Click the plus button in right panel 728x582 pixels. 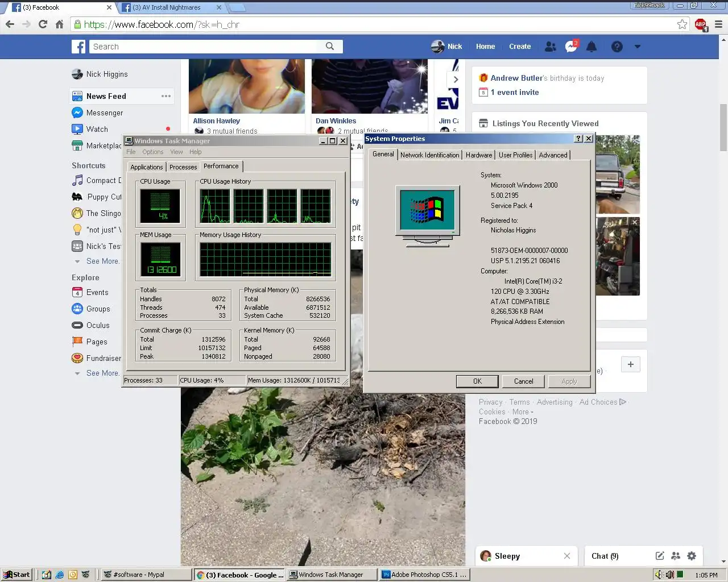click(630, 364)
